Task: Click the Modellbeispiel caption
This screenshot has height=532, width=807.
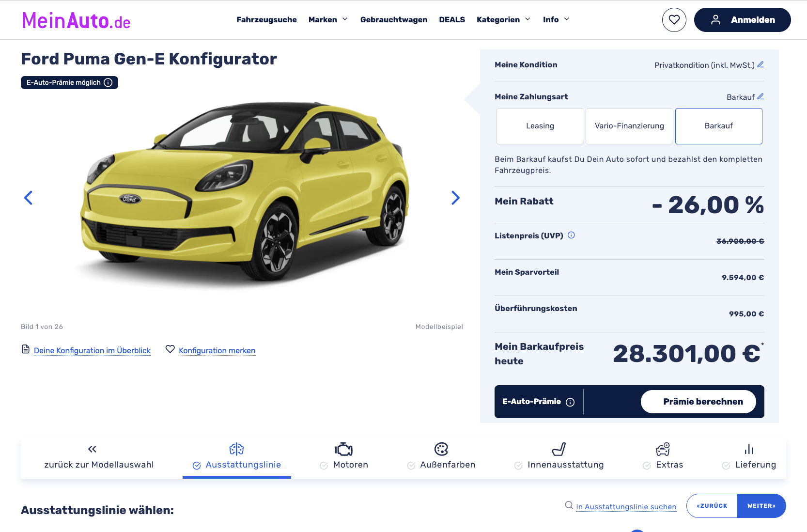Action: 439,327
